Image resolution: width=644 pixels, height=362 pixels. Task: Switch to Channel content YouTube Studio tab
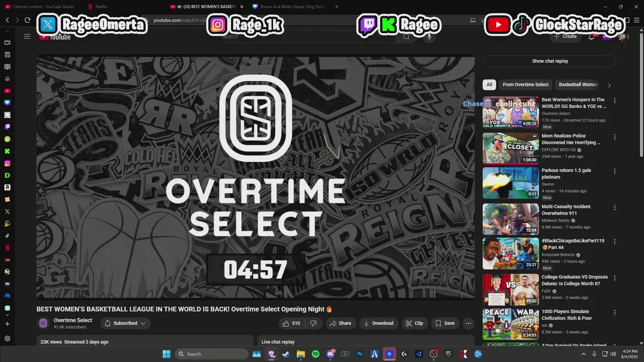pos(43,7)
